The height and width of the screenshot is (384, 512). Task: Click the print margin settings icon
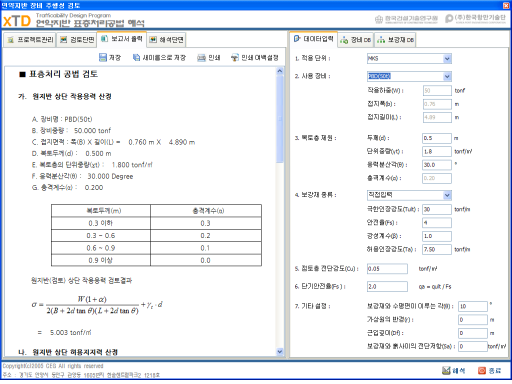[x=235, y=58]
